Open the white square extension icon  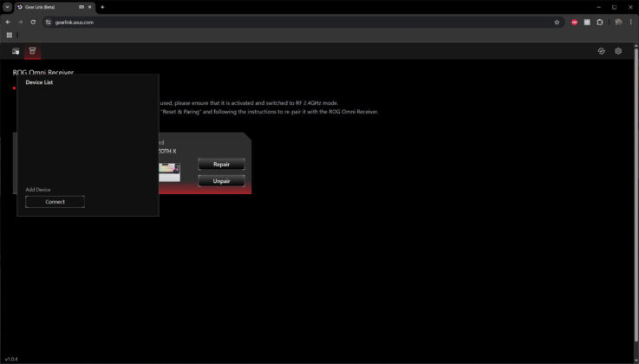587,23
